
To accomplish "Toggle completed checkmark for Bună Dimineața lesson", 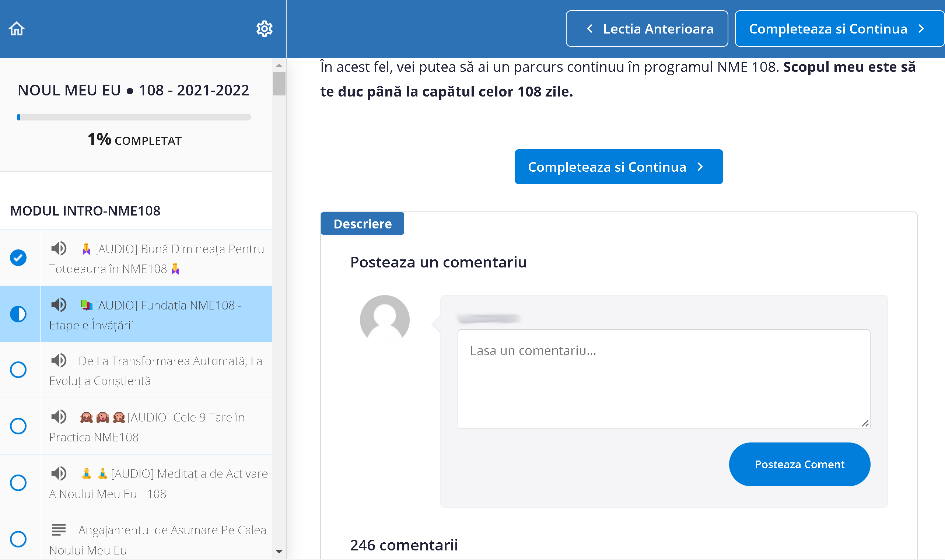I will click(x=18, y=258).
